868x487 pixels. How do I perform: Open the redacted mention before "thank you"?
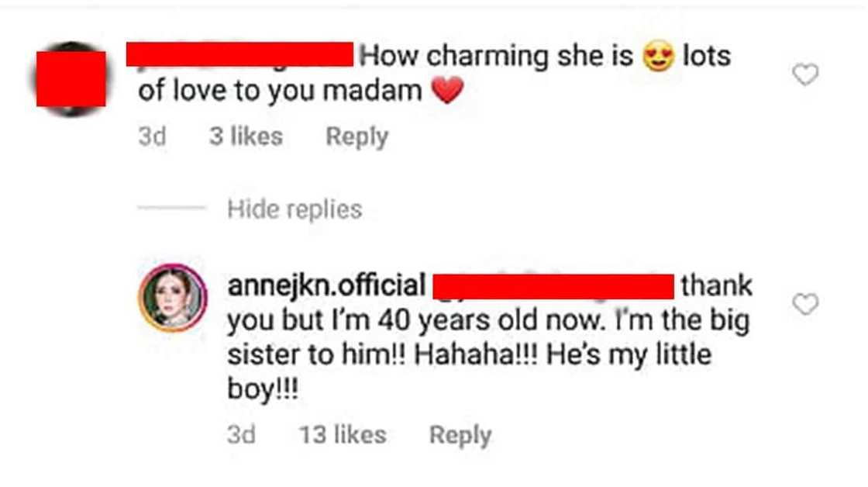(x=553, y=285)
